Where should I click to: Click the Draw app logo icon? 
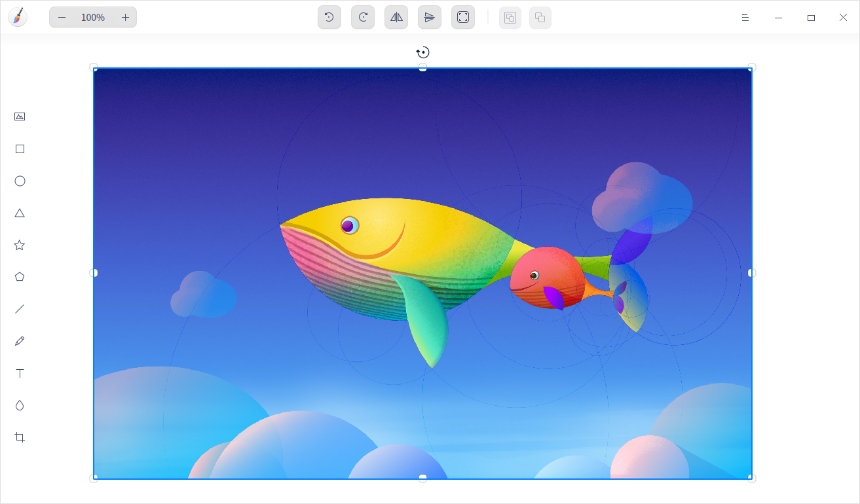click(18, 17)
